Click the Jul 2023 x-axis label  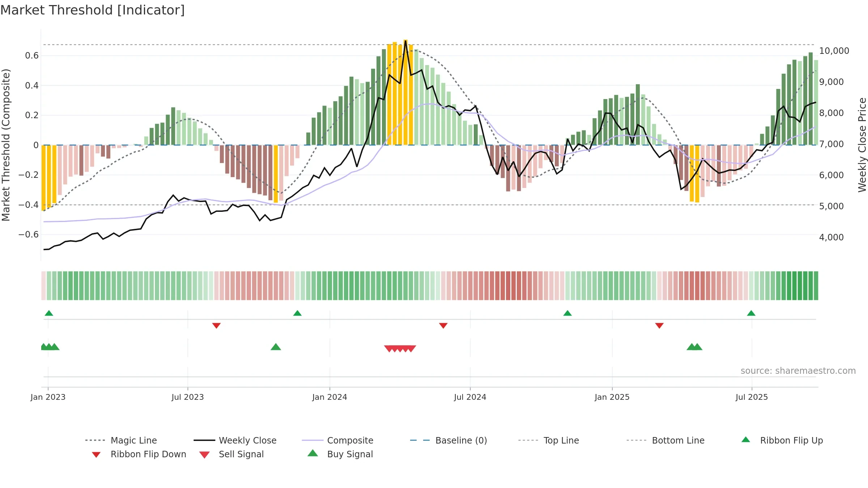coord(187,397)
